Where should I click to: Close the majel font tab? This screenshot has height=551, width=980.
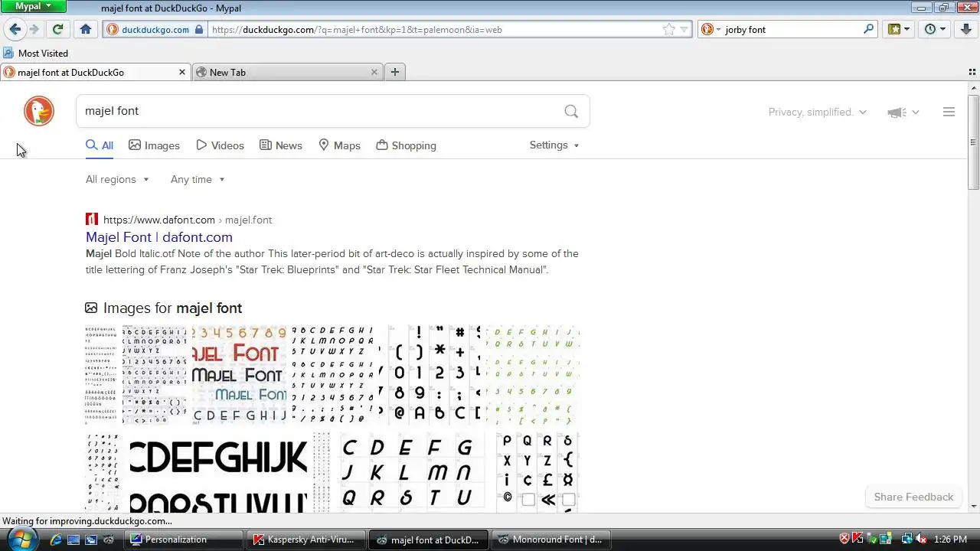click(182, 72)
